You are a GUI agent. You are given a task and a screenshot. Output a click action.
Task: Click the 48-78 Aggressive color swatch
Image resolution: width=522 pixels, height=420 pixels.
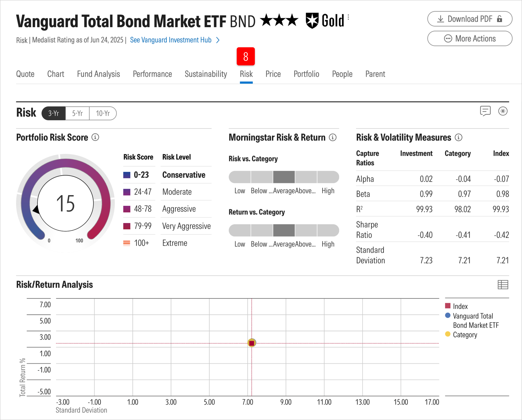tap(127, 209)
